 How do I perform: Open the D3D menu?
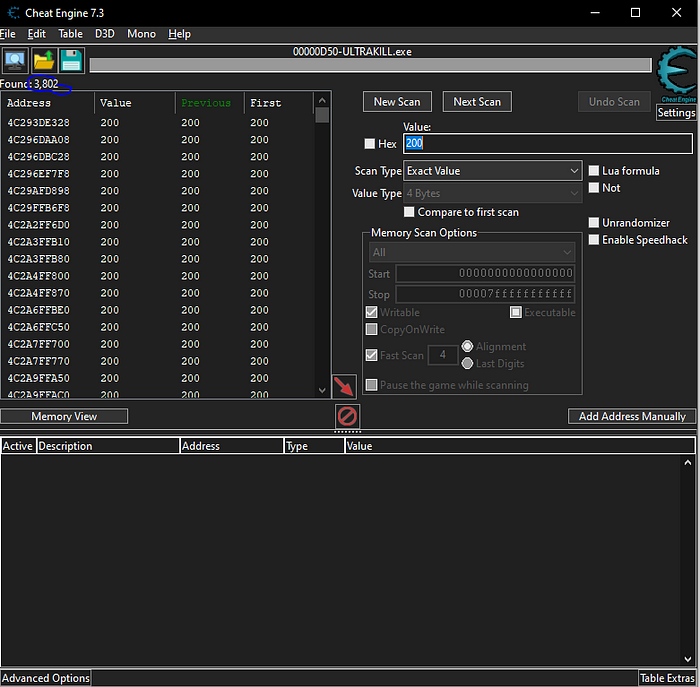tap(104, 34)
